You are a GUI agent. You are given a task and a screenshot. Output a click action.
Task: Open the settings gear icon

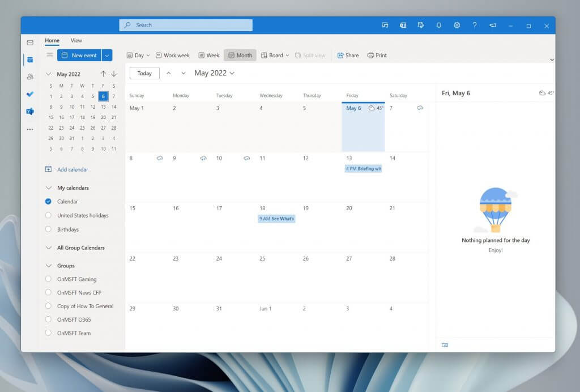pyautogui.click(x=457, y=25)
